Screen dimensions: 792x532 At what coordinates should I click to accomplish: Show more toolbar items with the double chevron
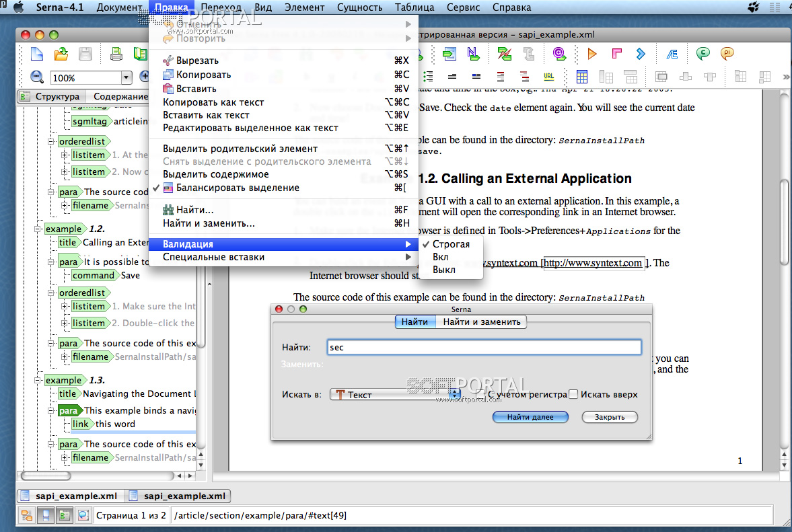[786, 77]
